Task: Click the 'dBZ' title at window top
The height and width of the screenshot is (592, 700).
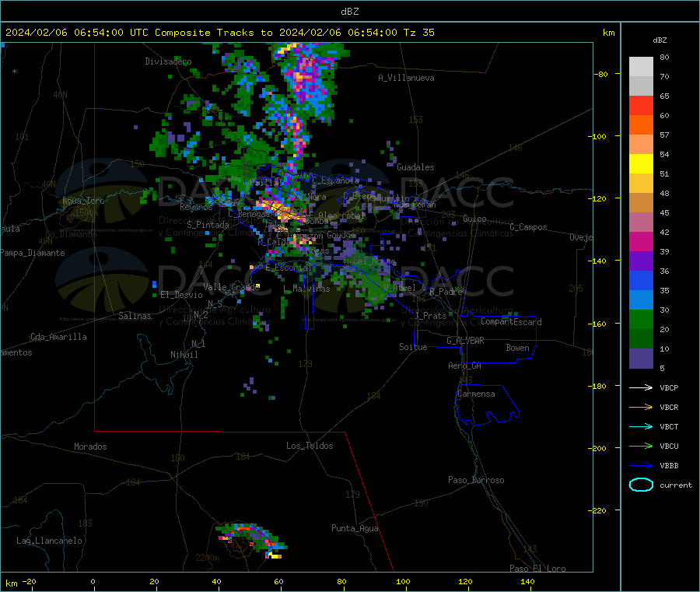Action: [349, 12]
